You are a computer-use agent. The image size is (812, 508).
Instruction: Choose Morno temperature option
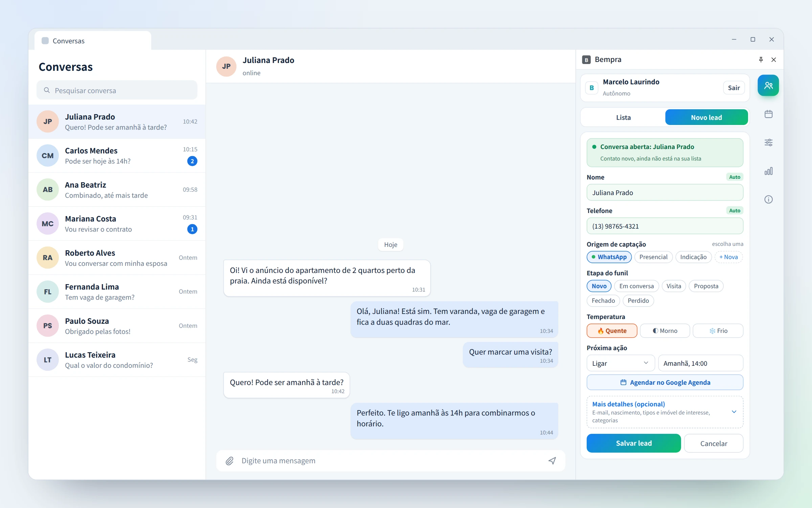(665, 331)
